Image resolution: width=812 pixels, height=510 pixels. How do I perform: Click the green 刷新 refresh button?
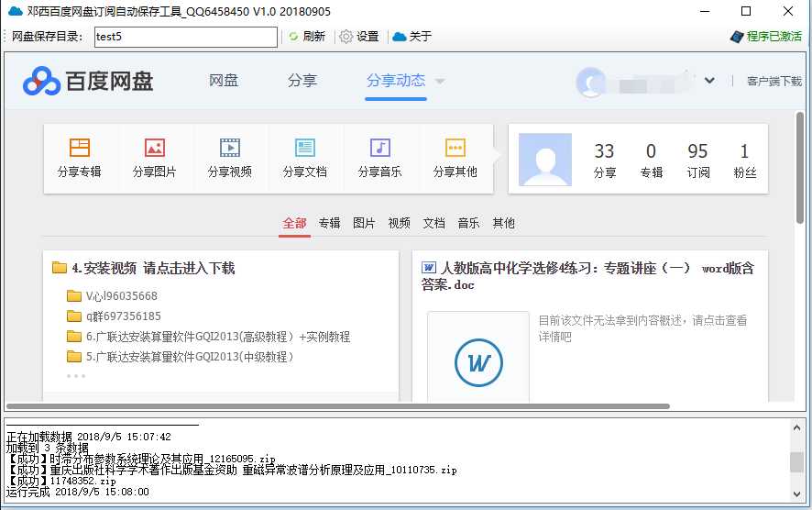click(307, 37)
